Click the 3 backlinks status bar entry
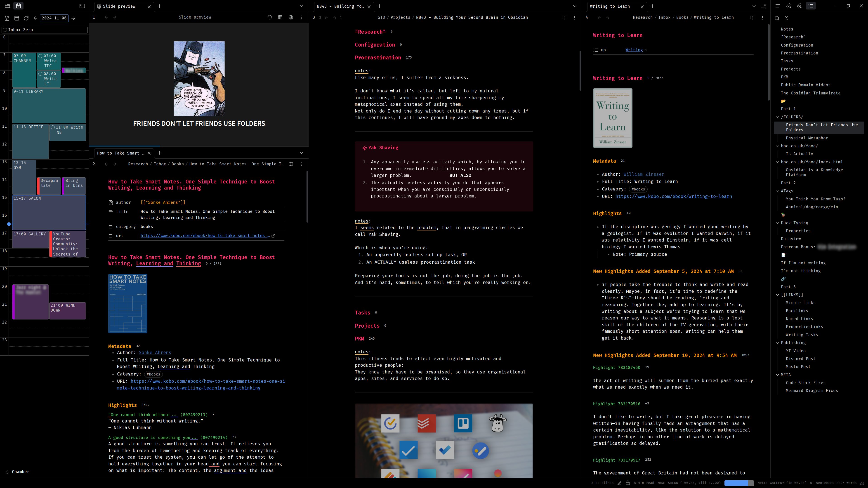The height and width of the screenshot is (488, 868). tap(602, 483)
